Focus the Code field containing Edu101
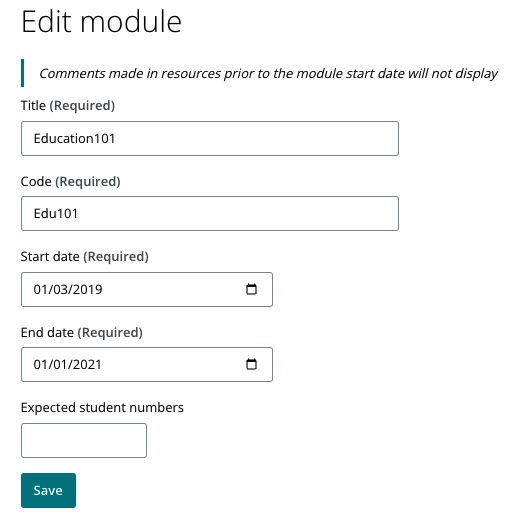Screen dimensions: 507x518 (210, 213)
